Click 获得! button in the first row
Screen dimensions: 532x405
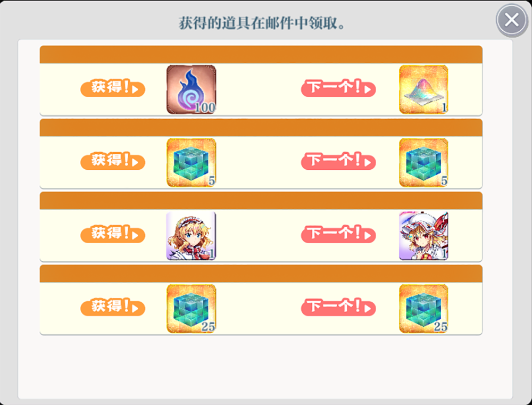click(x=113, y=88)
